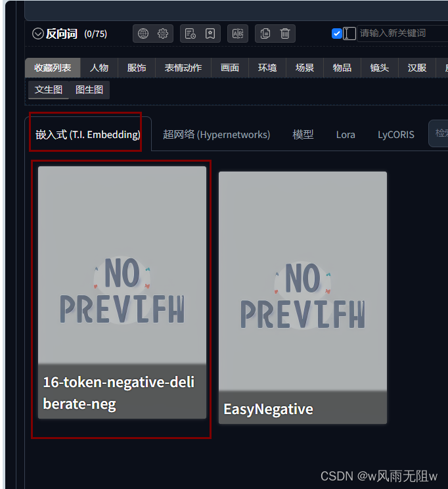The height and width of the screenshot is (489, 448).
Task: Select the EasyNegative embedding card
Action: 303,298
